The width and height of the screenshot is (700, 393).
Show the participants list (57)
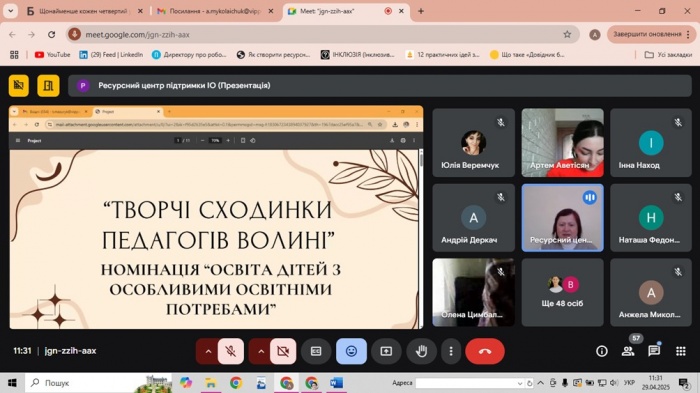point(628,351)
